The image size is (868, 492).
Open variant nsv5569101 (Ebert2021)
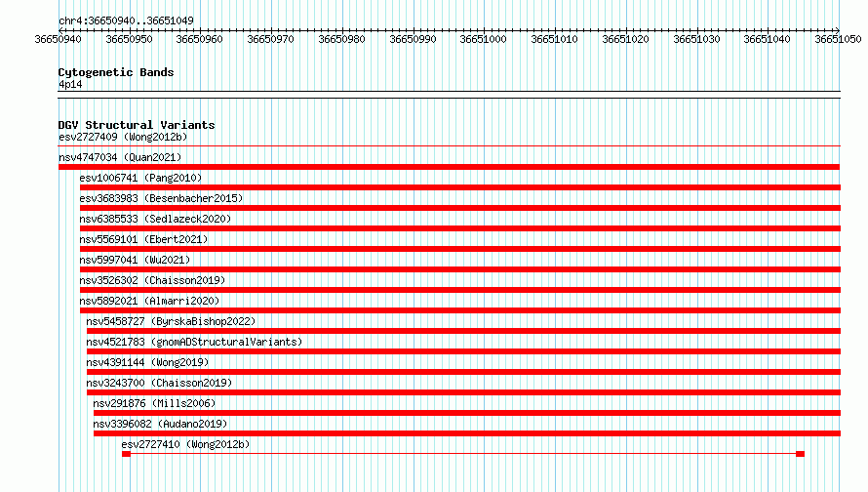[143, 239]
